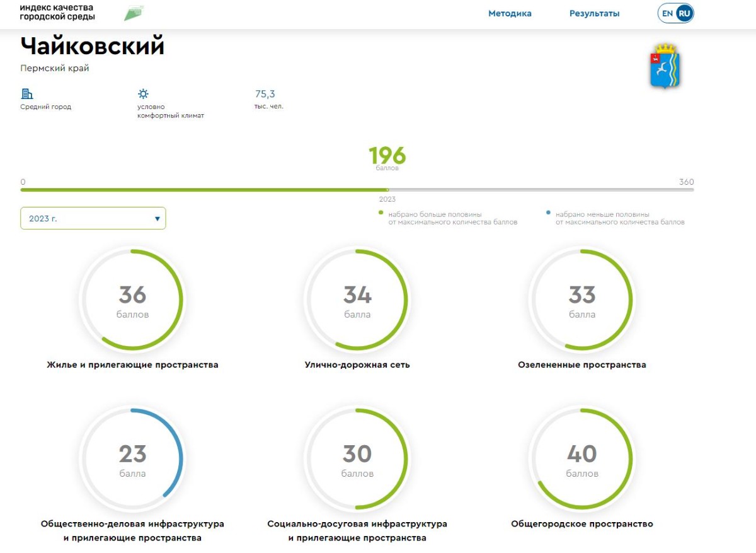This screenshot has width=756, height=553.
Task: Click the Chaikovsky coat of arms emblem
Action: [x=665, y=66]
